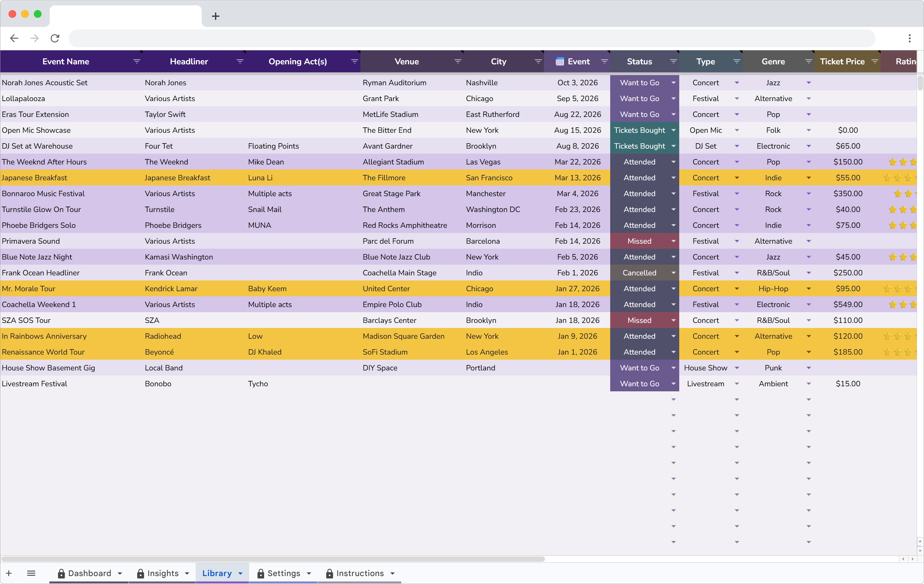
Task: Click the filter icon on the Ticket Price column
Action: pos(875,61)
